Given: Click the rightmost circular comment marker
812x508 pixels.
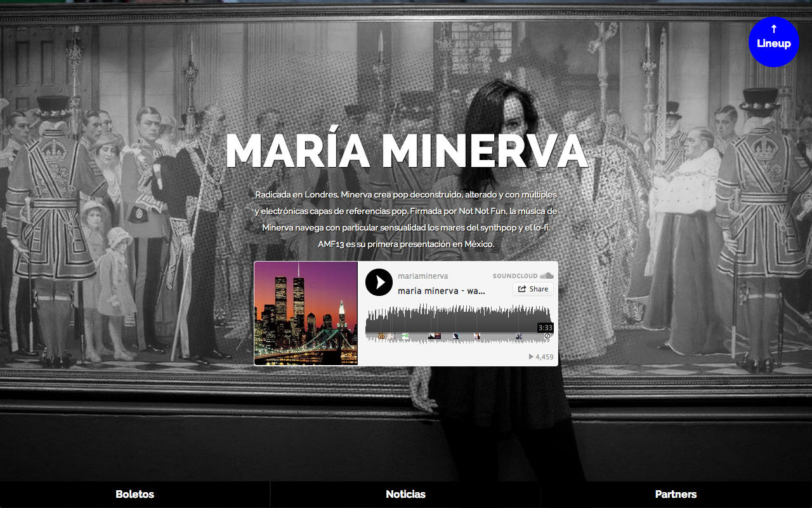Looking at the screenshot, I should [547, 336].
